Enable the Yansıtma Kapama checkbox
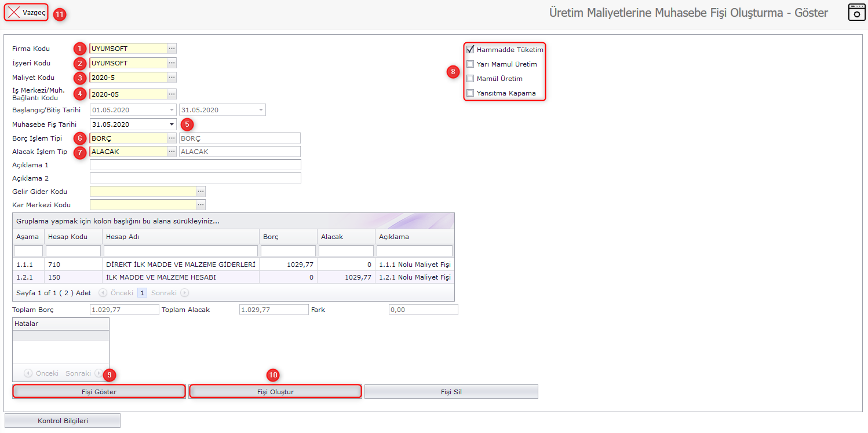The width and height of the screenshot is (868, 433). (471, 93)
